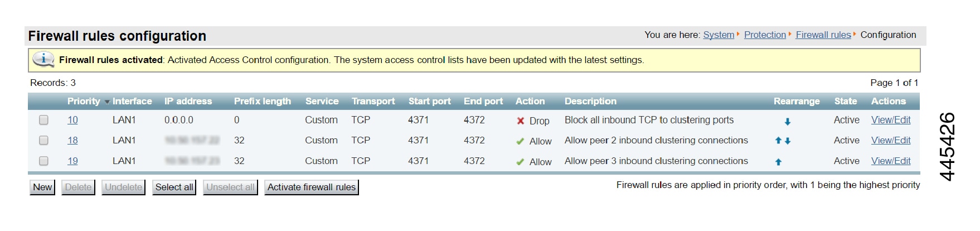Move priority 19 rule up arrow
This screenshot has height=231, width=980.
point(778,162)
